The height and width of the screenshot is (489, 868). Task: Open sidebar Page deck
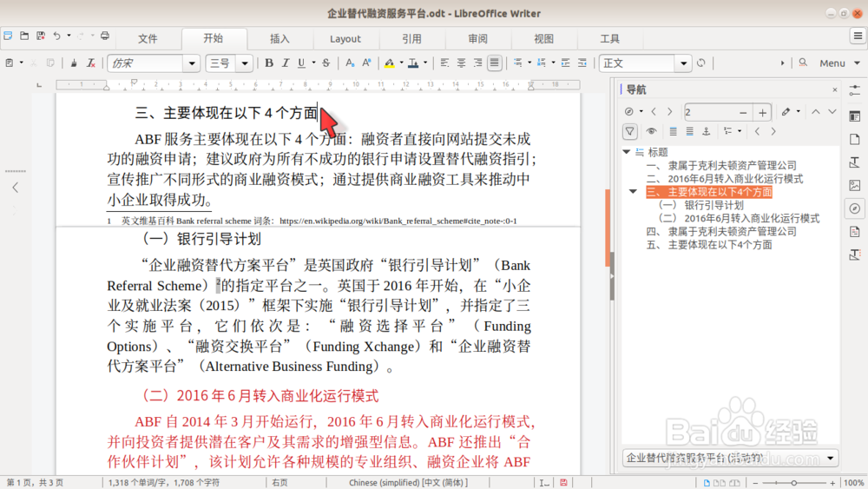pos(855,139)
